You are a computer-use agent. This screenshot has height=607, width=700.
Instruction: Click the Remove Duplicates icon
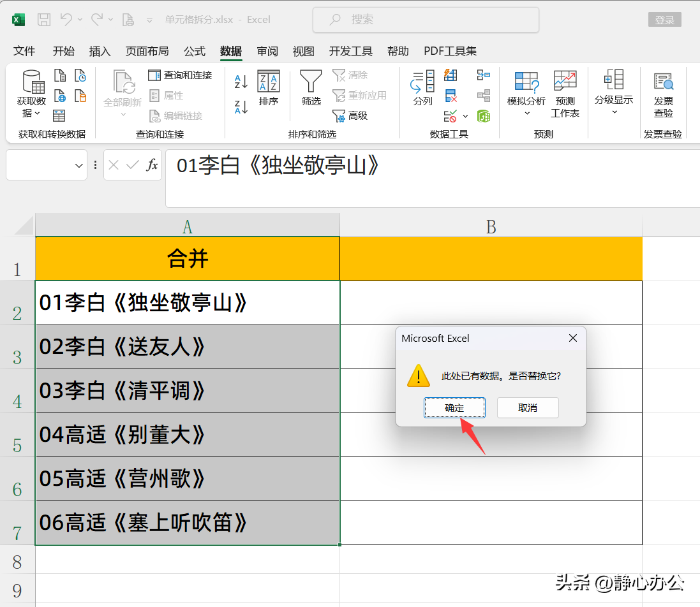[451, 96]
